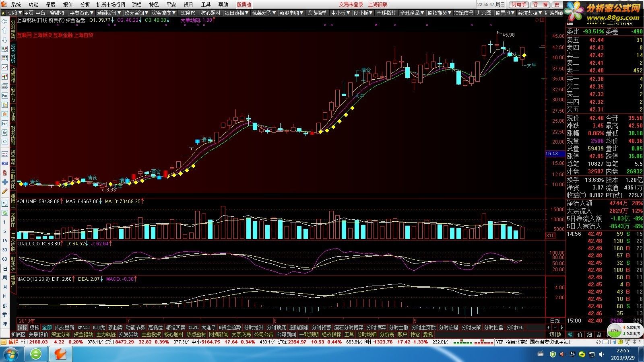The width and height of the screenshot is (644, 362).
Task: Select the 15-minute period button
Action: click(5, 241)
